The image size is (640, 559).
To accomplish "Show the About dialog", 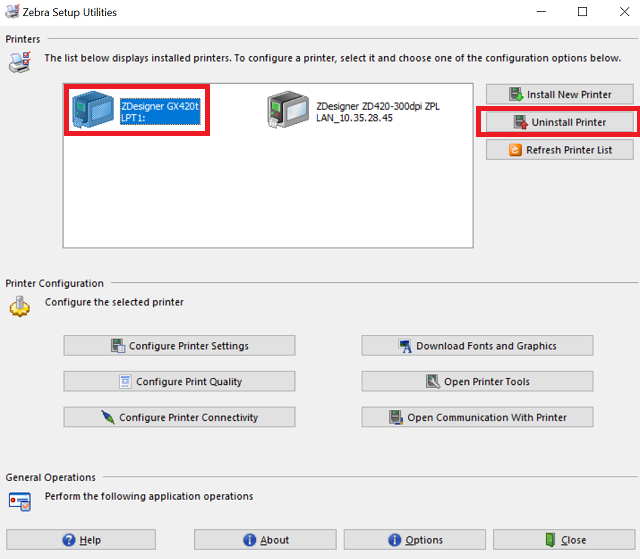I will [x=266, y=540].
